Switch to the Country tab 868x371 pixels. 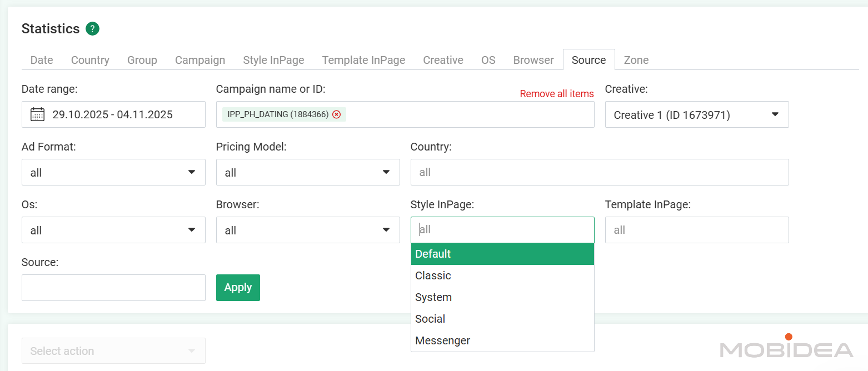point(90,60)
